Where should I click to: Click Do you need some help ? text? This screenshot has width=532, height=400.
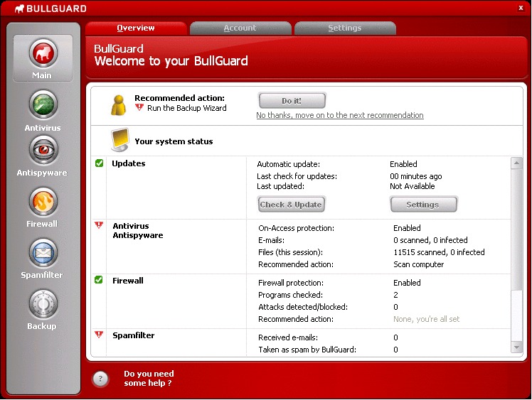coord(149,378)
